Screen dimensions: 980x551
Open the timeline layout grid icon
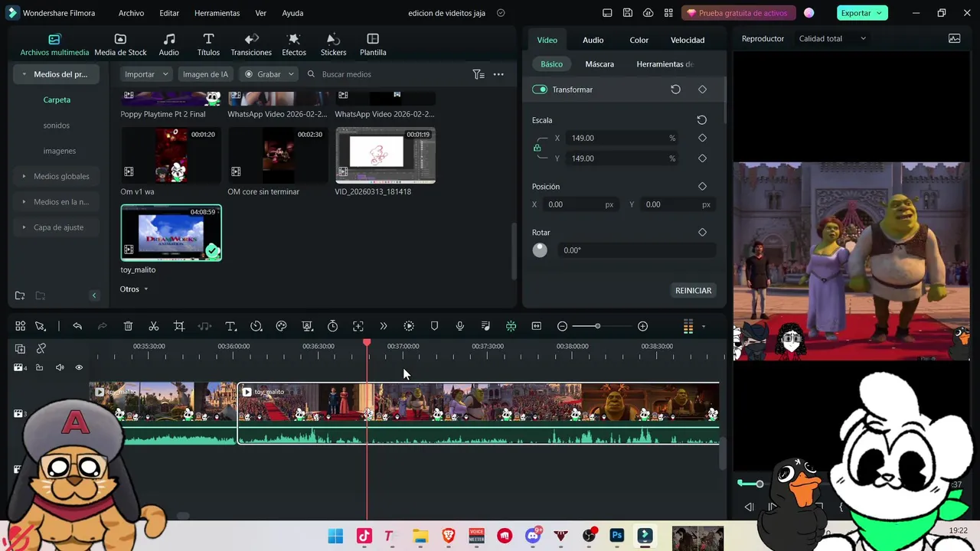(21, 326)
